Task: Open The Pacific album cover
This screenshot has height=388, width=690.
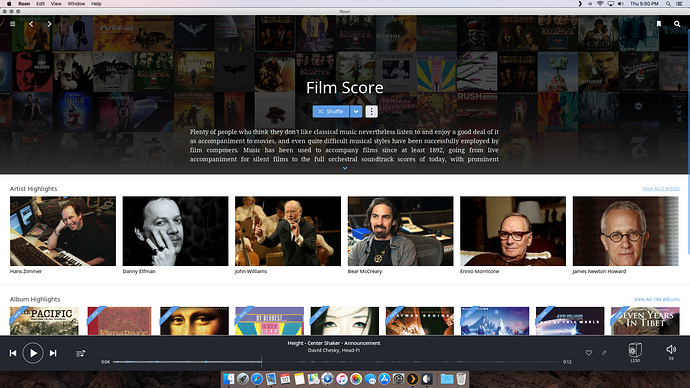Action: (x=44, y=321)
